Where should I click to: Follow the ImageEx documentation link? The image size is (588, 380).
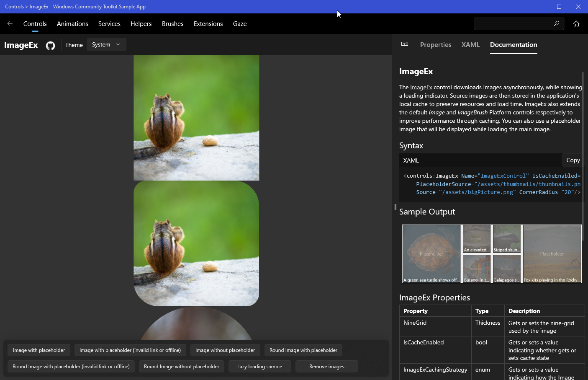(421, 87)
